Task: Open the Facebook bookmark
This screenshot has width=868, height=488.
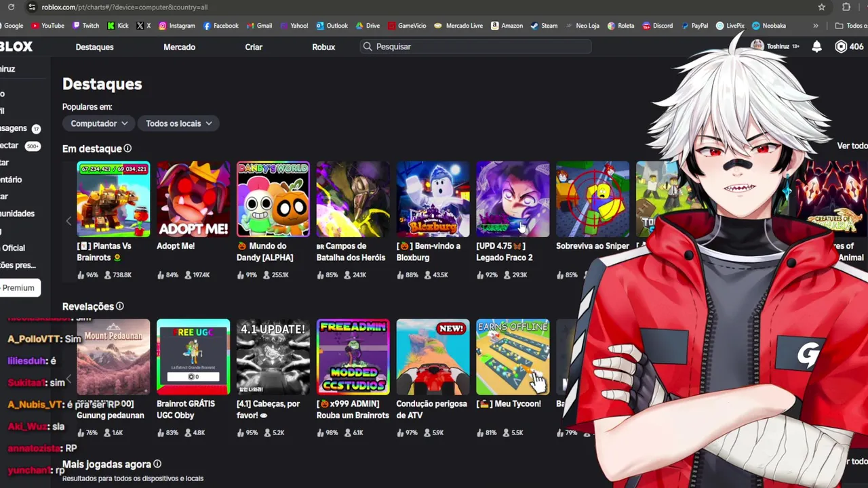Action: [220, 26]
